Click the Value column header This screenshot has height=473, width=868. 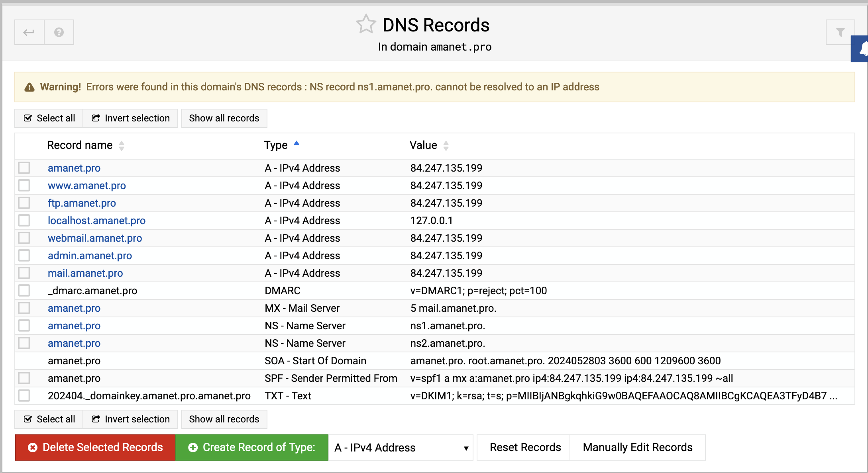tap(423, 145)
